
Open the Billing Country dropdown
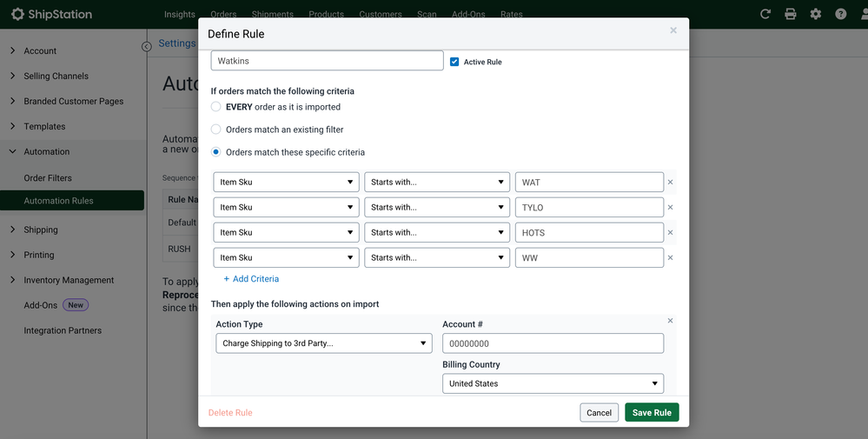[x=553, y=383]
